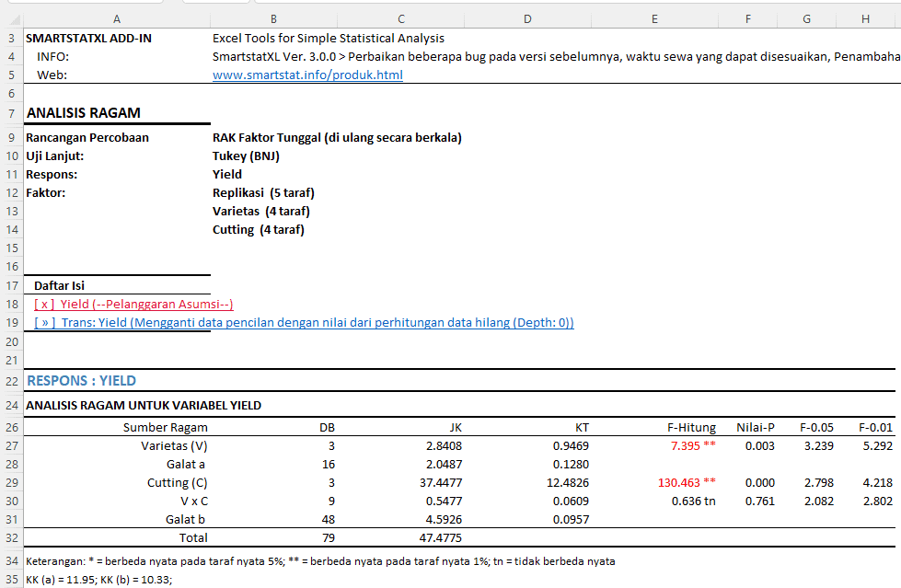Select the Tukey (BNJ) cell
This screenshot has height=588, width=901.
pos(246,156)
